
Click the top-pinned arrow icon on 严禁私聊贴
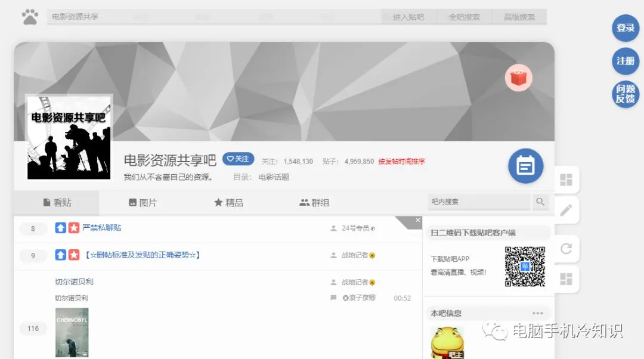pyautogui.click(x=60, y=228)
